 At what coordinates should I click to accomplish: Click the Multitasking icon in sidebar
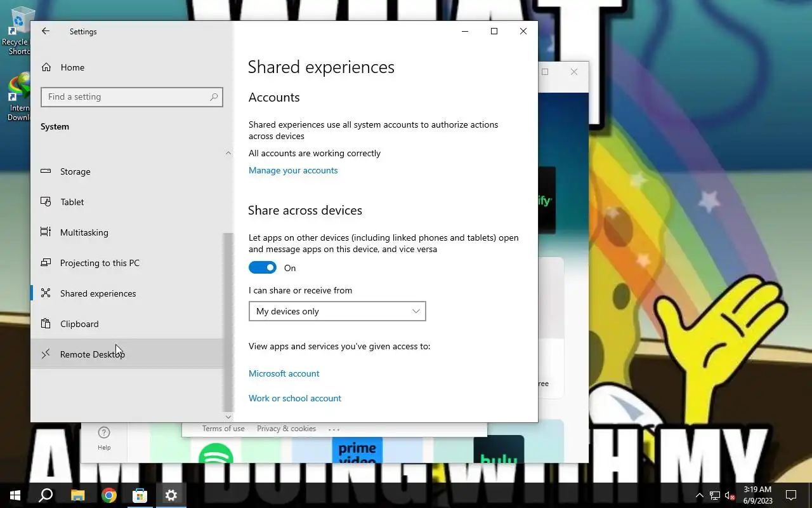tap(46, 232)
